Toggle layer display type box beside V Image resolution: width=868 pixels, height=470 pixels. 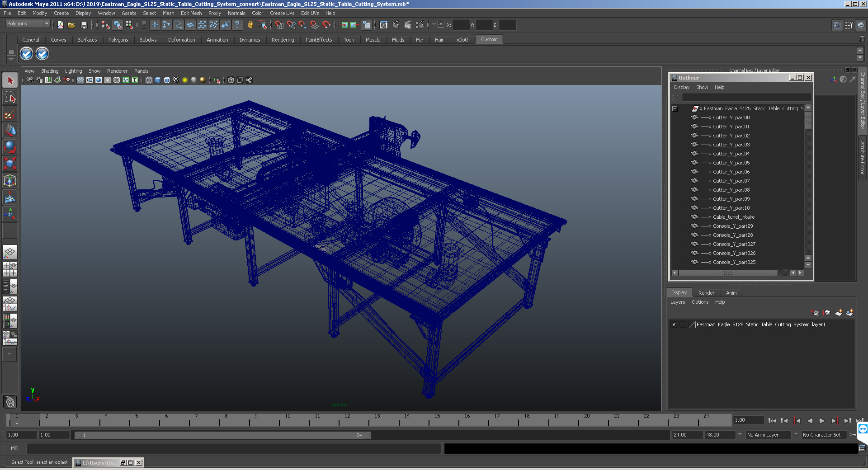coord(683,324)
